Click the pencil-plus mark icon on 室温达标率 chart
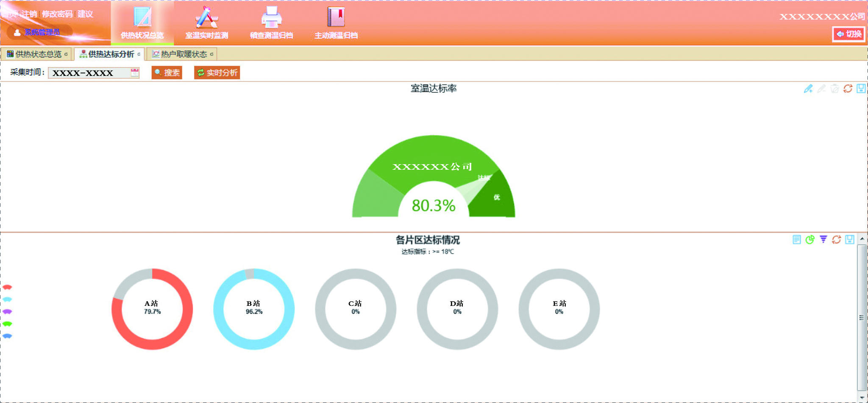868x403 pixels. point(808,89)
